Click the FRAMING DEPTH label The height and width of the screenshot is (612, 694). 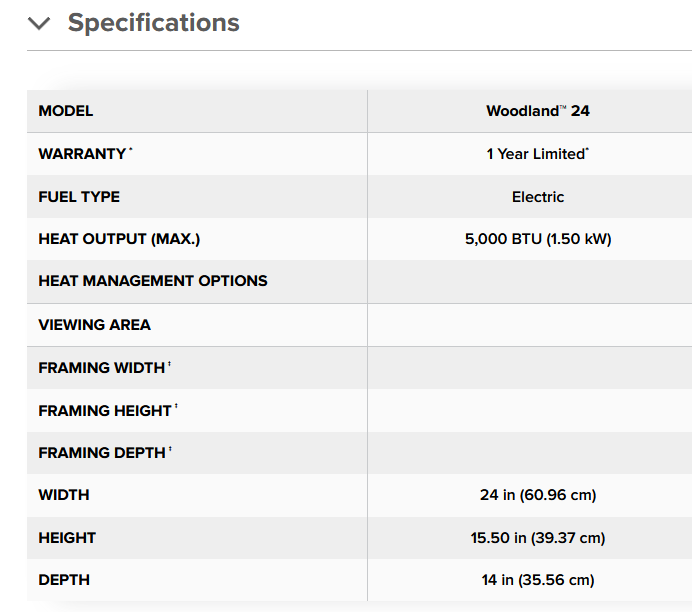102,453
